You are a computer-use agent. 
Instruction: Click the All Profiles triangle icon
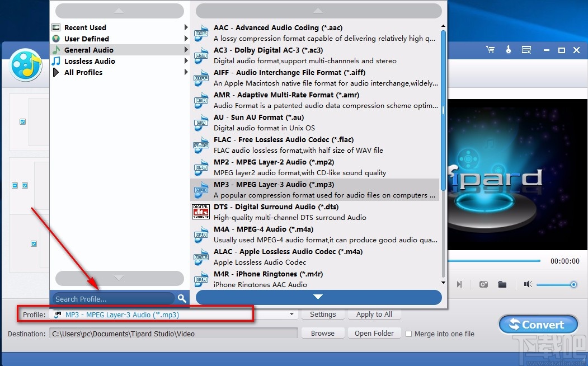pyautogui.click(x=56, y=72)
